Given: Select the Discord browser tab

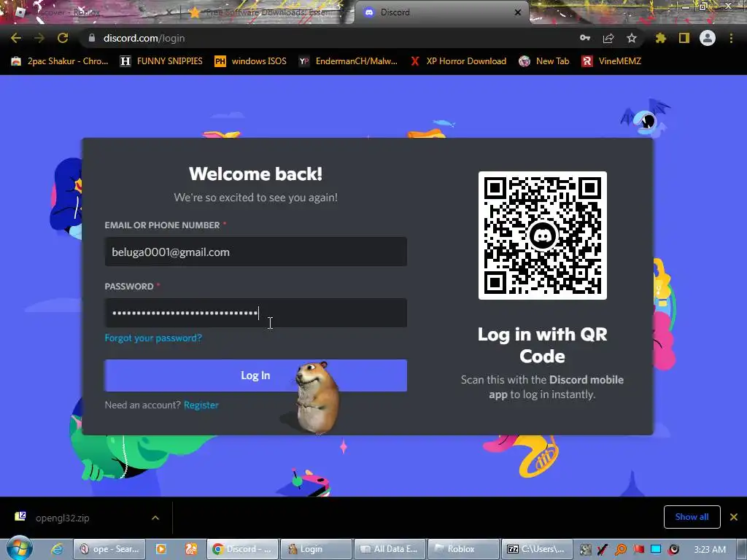Looking at the screenshot, I should tap(441, 12).
